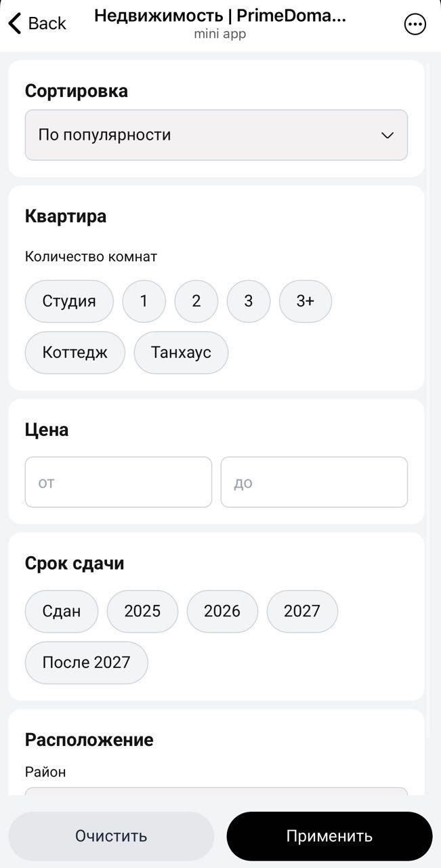Enable the 3+ rooms filter
441x868 pixels.
tap(305, 300)
